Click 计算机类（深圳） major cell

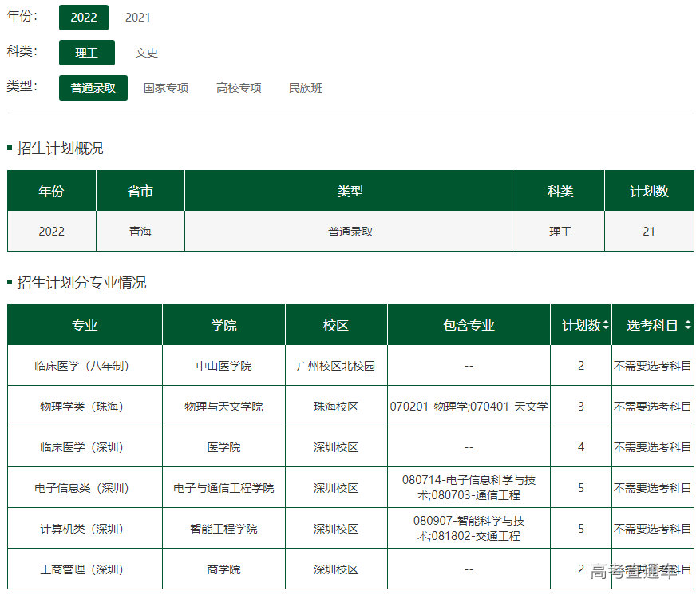[85, 529]
